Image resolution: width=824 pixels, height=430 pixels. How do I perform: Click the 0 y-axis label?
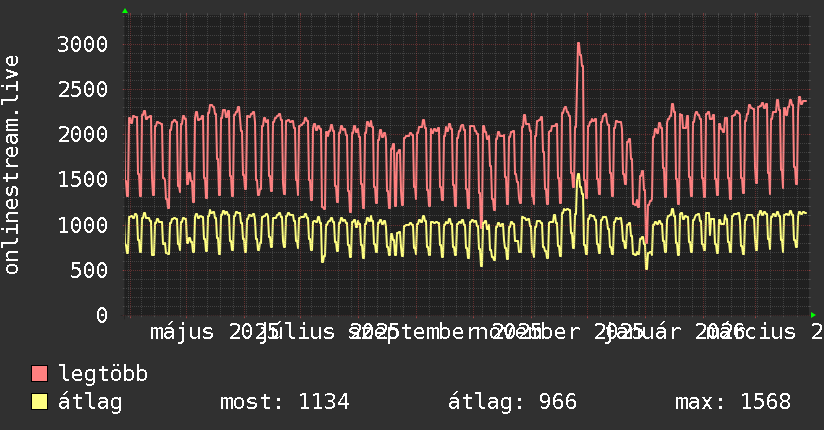pyautogui.click(x=102, y=315)
